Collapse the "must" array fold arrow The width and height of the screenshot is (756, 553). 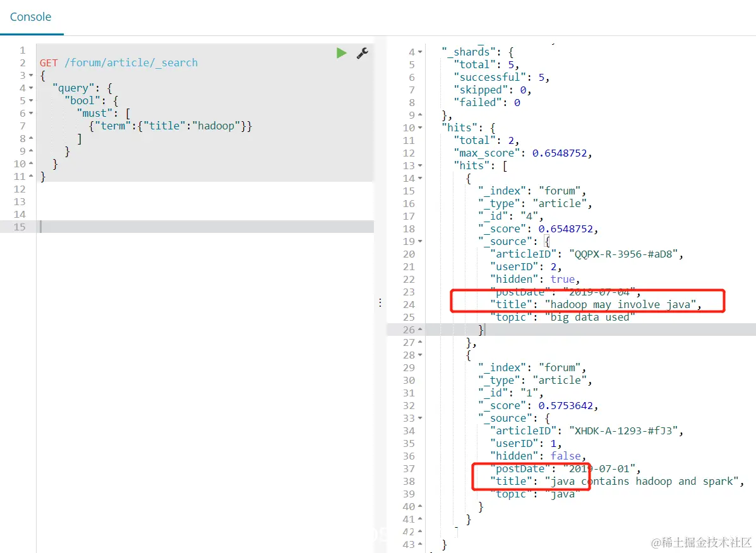[x=31, y=113]
